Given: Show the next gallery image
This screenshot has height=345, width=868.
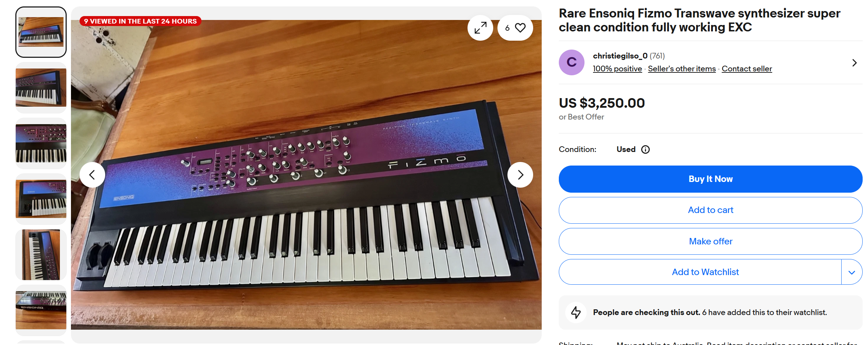Looking at the screenshot, I should tap(520, 175).
